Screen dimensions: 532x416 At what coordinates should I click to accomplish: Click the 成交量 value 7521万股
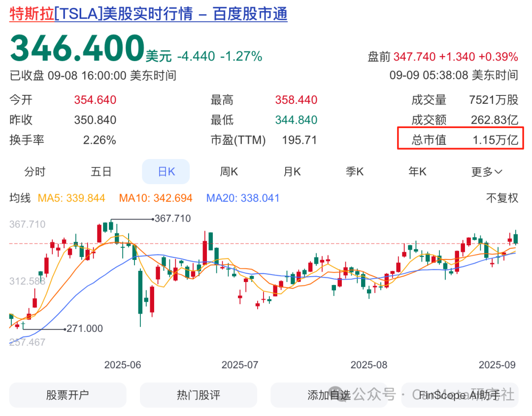click(x=494, y=100)
